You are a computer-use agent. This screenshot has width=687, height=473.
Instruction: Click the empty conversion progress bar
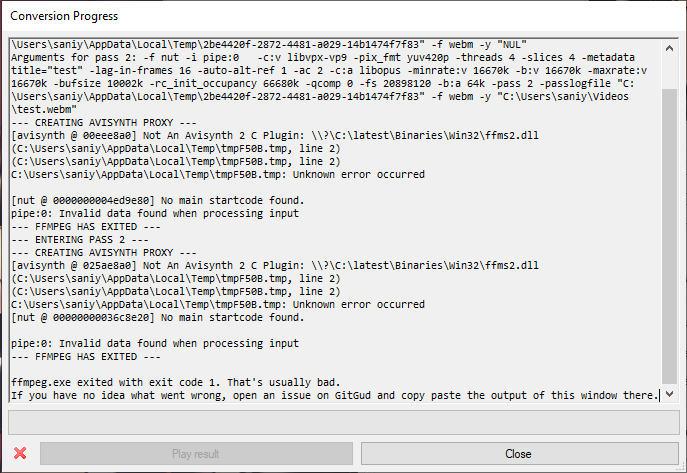[x=344, y=422]
